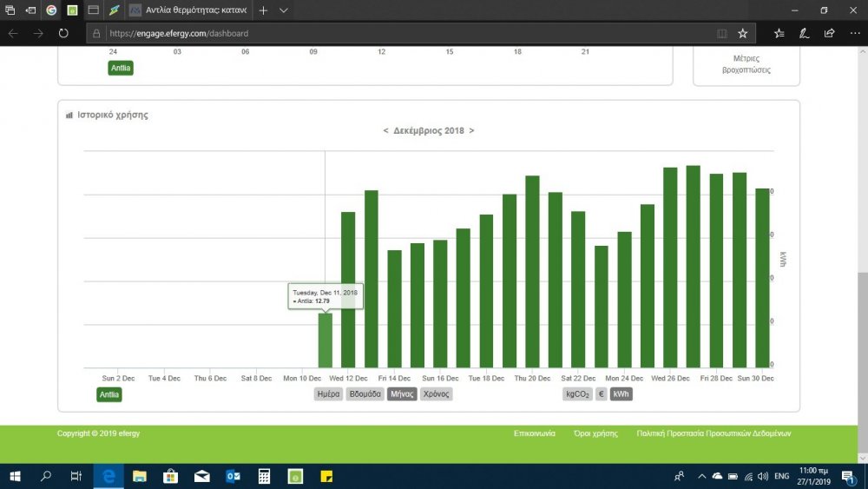Open Calculator from the taskbar

(x=264, y=476)
